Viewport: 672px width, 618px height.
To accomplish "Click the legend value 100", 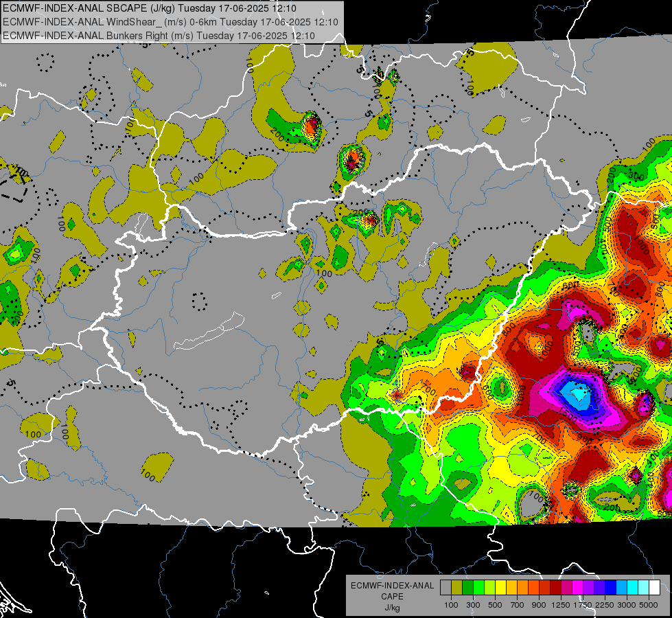I will [x=451, y=605].
